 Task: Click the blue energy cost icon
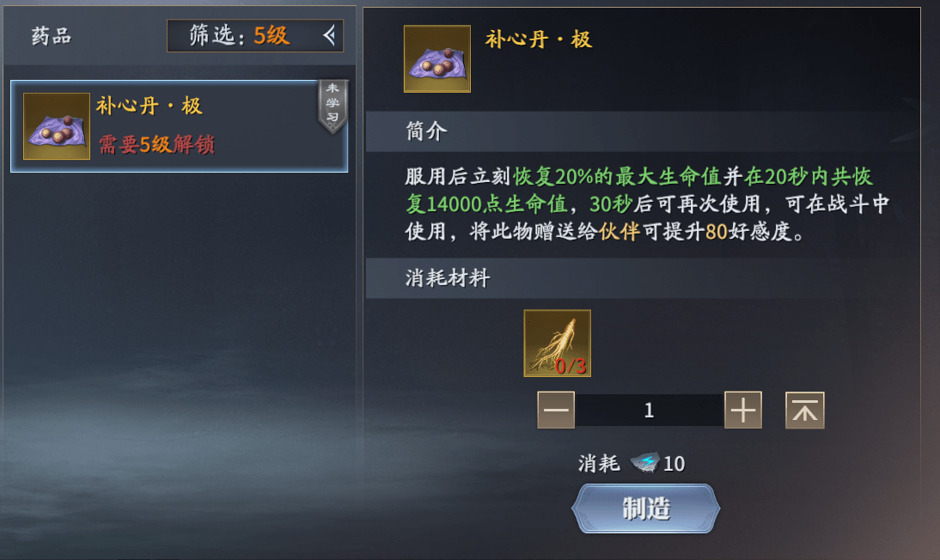[645, 462]
